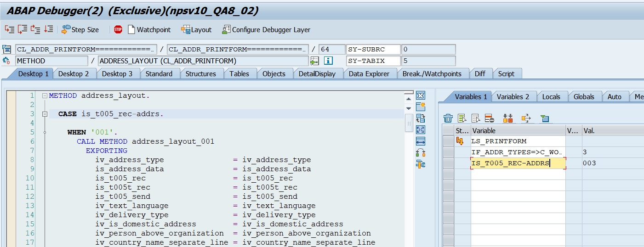644x247 pixels.
Task: Click the line number 64 field
Action: pyautogui.click(x=331, y=49)
